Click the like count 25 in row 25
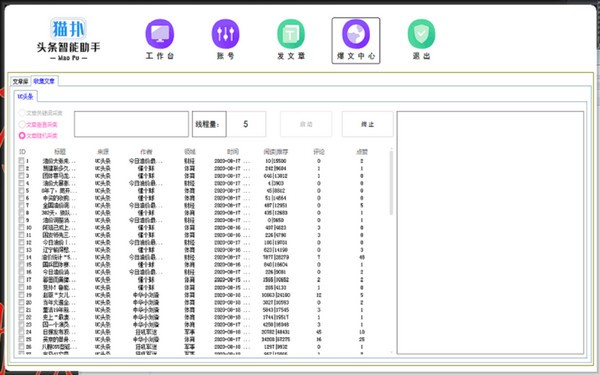Viewport: 600px width, 375px height. (x=362, y=339)
